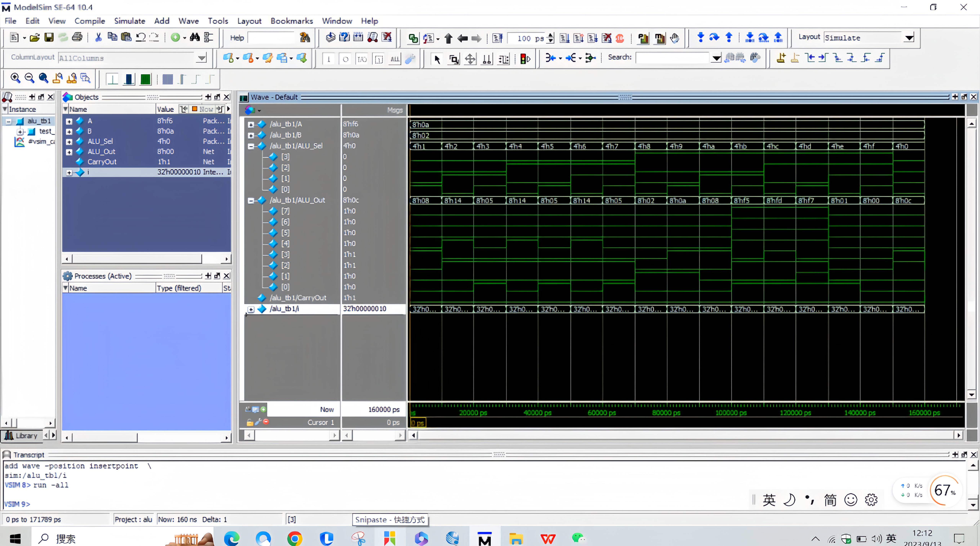Click the Paste icon

[126, 37]
